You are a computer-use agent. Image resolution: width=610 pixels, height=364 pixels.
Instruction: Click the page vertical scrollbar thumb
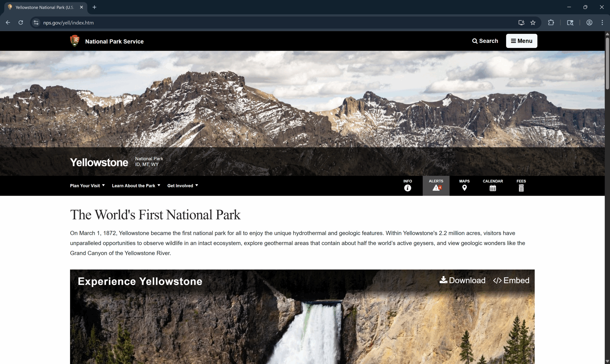(607, 63)
